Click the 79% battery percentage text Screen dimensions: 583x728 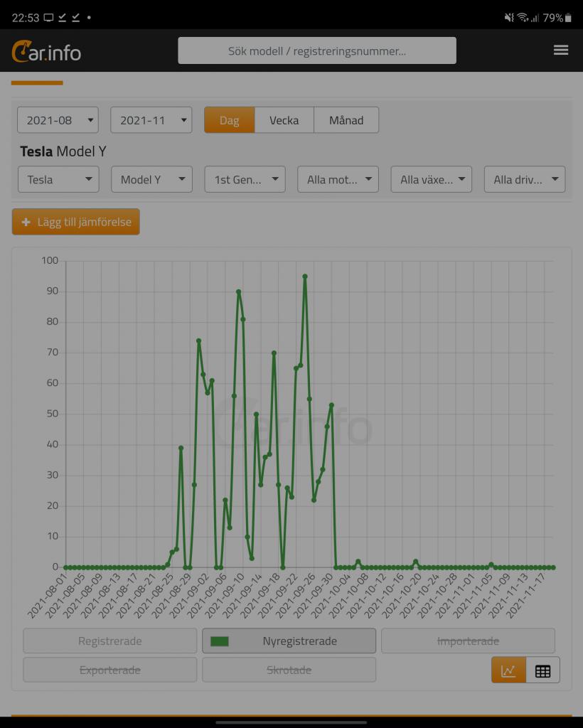click(x=553, y=18)
